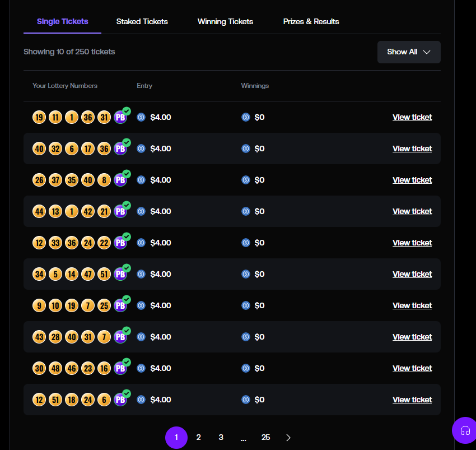Image resolution: width=476 pixels, height=450 pixels.
Task: View ticket for numbers 12 33 36 24 22
Action: tap(412, 243)
